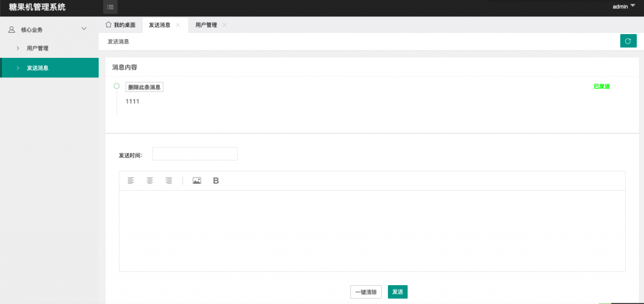The height and width of the screenshot is (304, 644).
Task: Click the 一键清除 button
Action: (365, 291)
